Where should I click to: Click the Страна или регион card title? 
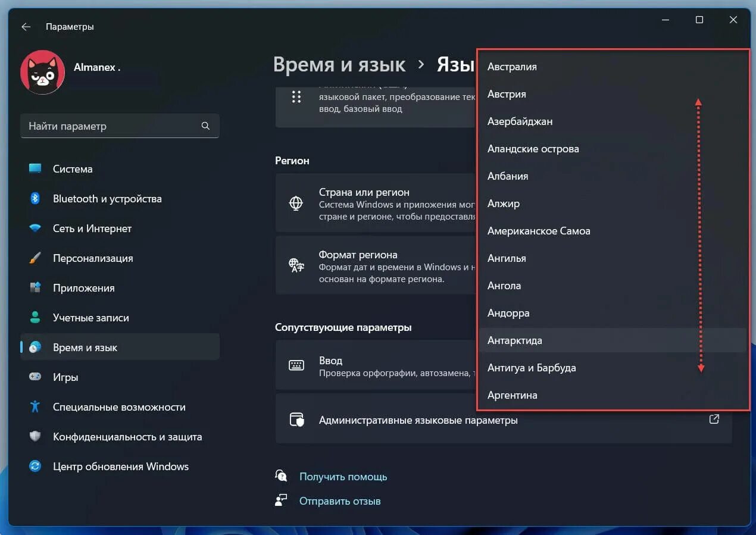(x=364, y=192)
